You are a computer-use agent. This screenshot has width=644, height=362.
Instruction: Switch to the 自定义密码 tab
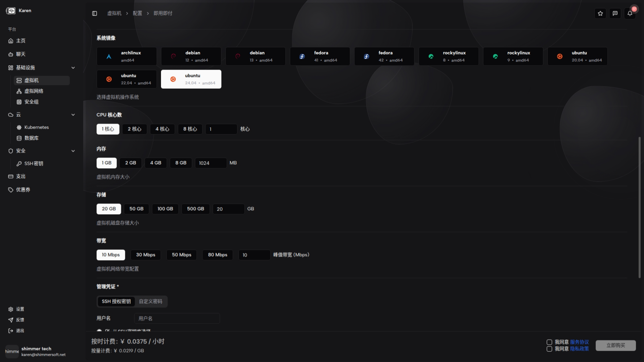point(150,301)
